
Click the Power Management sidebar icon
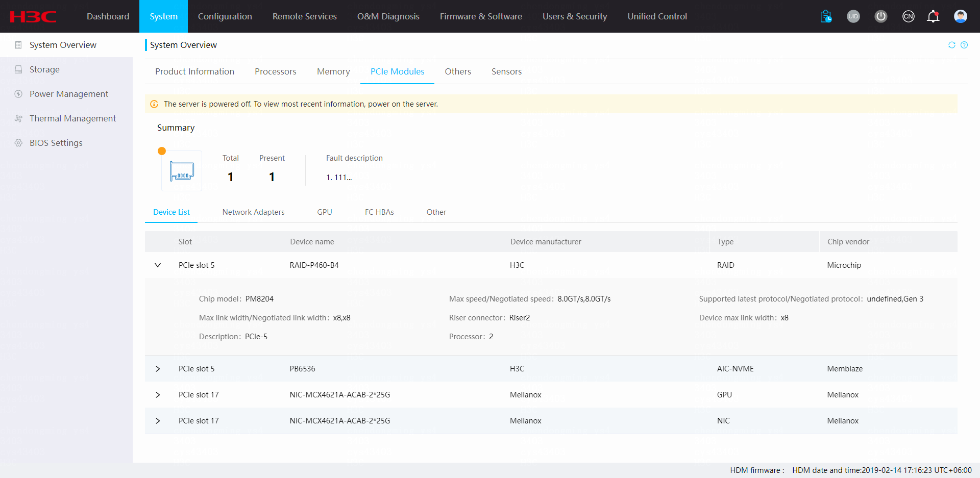[x=18, y=94]
